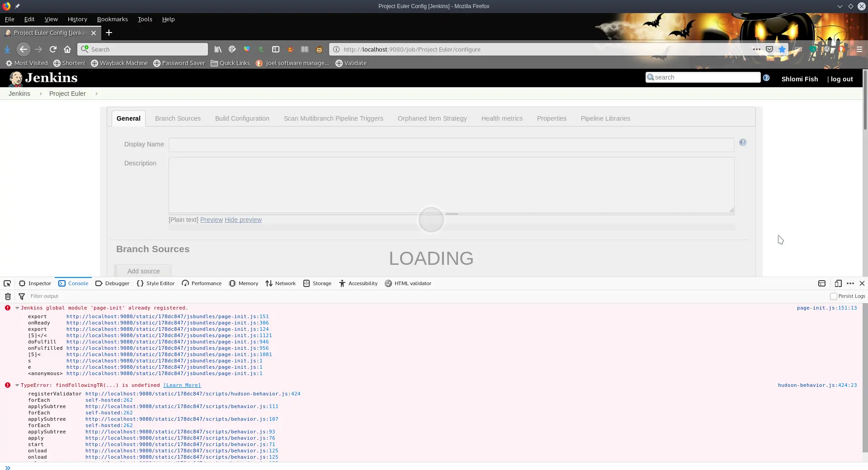Screen dimensions: 868x470
Task: Save page to Pocket icon
Action: click(769, 49)
